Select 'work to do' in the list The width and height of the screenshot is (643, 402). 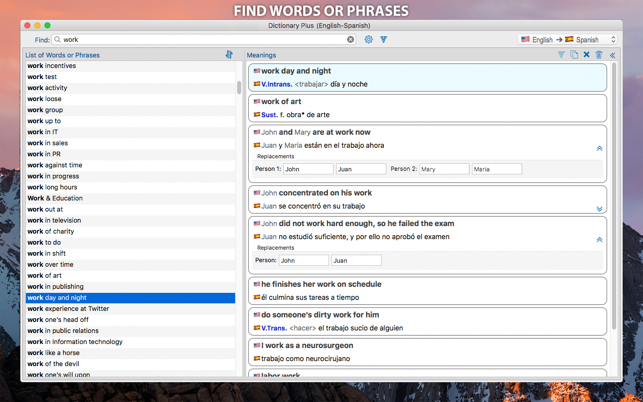[130, 242]
